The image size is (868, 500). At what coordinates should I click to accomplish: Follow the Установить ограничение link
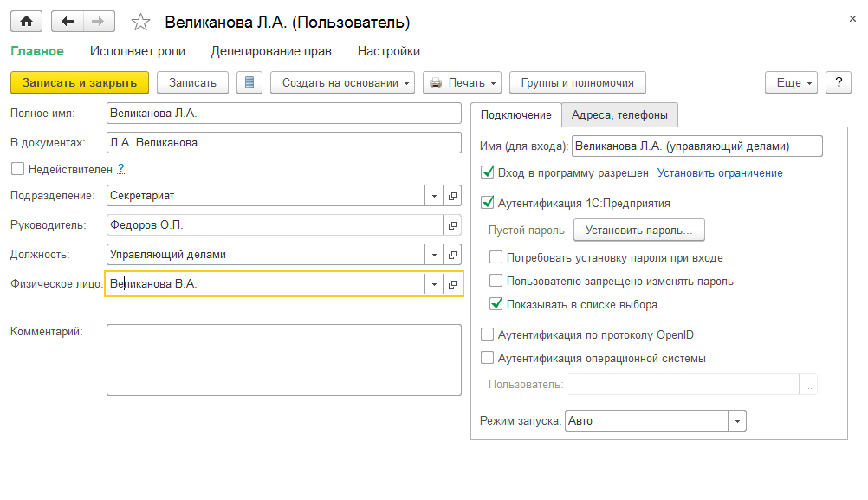coord(720,173)
